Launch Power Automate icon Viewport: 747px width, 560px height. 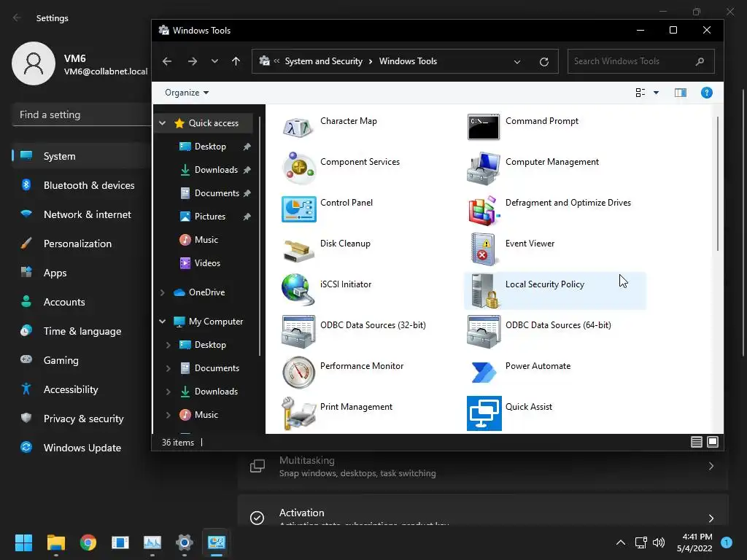[484, 373]
